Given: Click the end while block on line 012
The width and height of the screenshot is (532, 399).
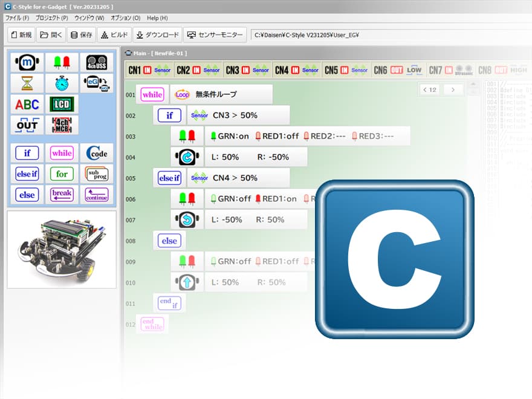Looking at the screenshot, I should pyautogui.click(x=152, y=324).
